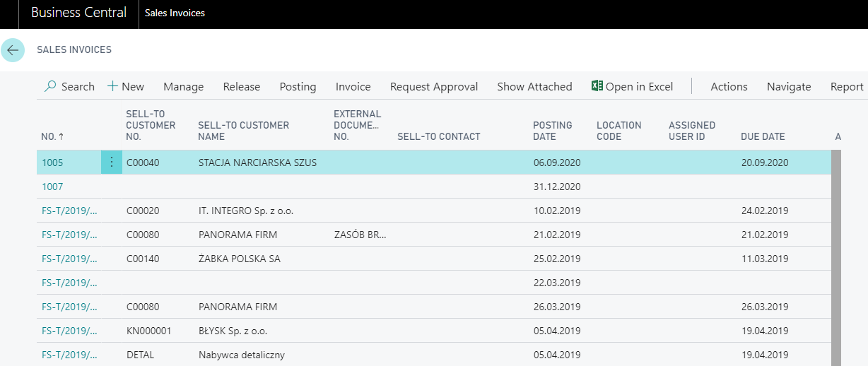
Task: Click the Location Code column header
Action: click(619, 131)
